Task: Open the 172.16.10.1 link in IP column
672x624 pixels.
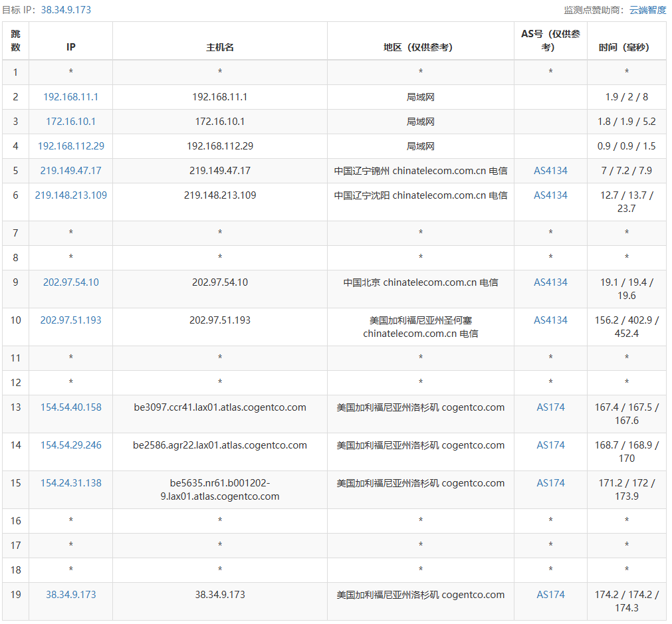Action: pyautogui.click(x=70, y=122)
